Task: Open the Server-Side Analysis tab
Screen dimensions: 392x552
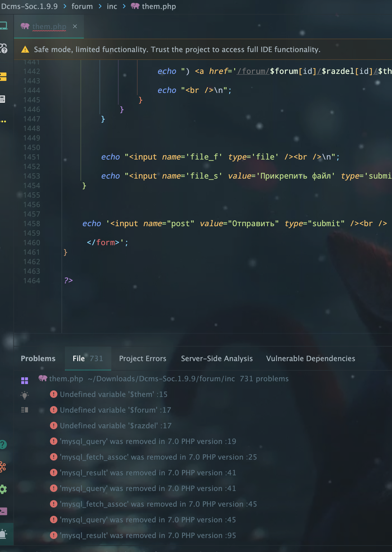Action: tap(217, 359)
